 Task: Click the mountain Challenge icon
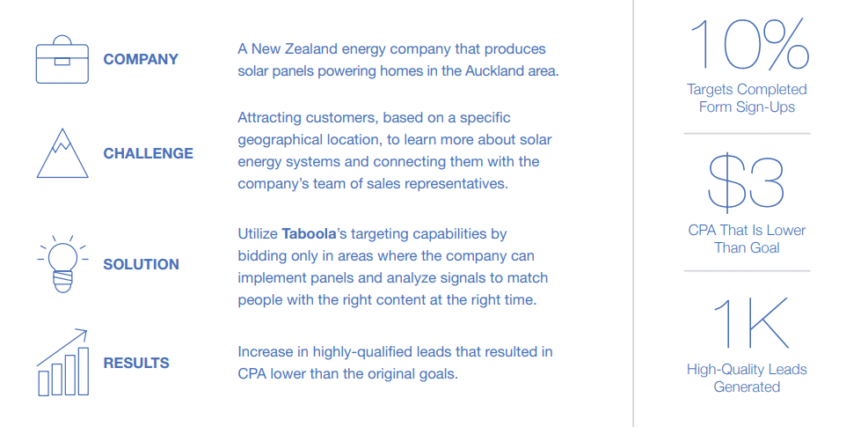[62, 153]
